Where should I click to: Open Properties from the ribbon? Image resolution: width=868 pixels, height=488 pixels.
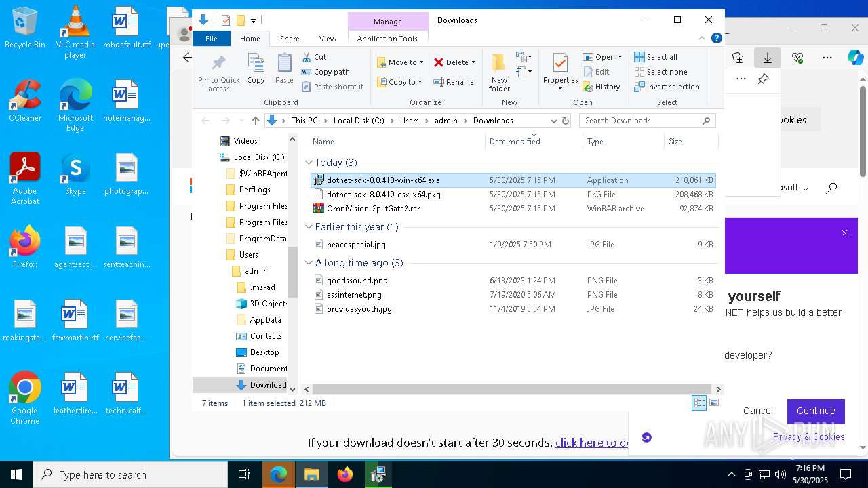click(x=560, y=73)
